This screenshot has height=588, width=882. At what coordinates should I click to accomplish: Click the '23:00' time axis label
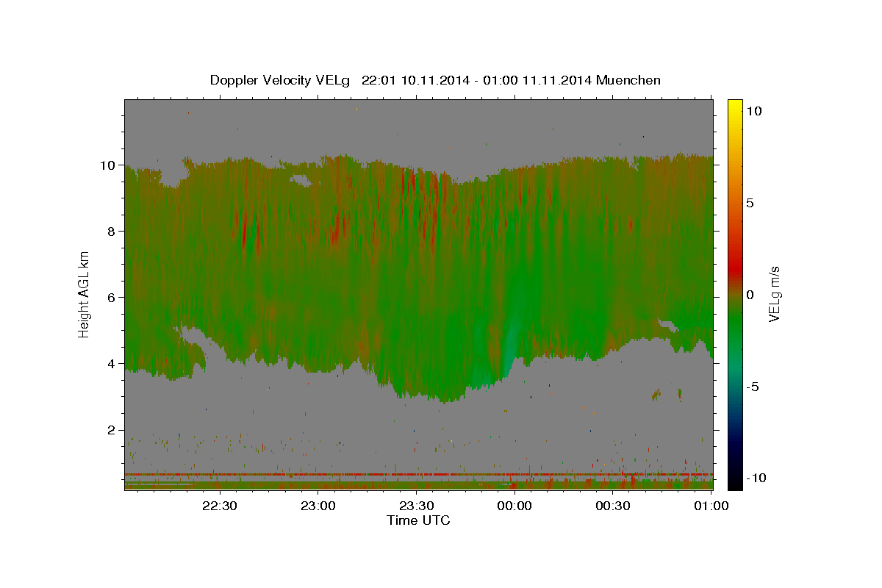point(318,506)
